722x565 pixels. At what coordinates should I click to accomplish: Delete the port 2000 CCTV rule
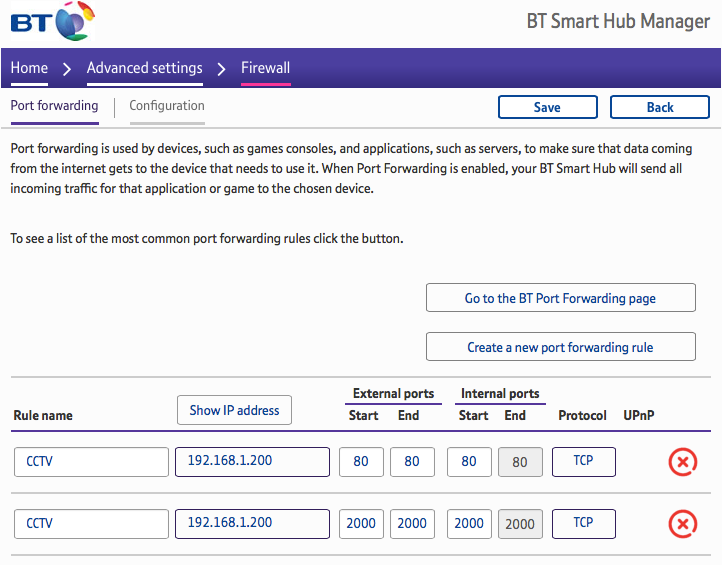pos(682,524)
